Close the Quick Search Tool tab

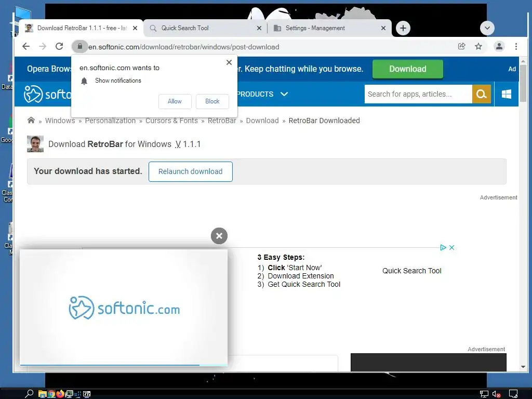coord(259,28)
